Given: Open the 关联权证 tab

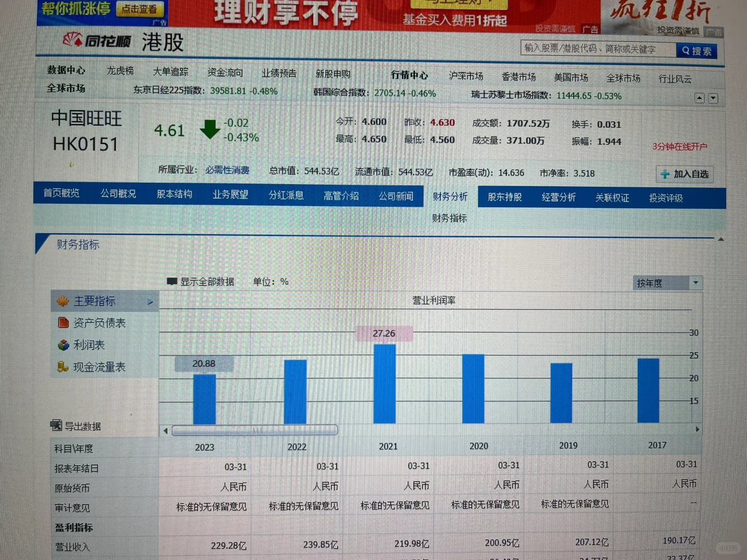Looking at the screenshot, I should point(612,198).
